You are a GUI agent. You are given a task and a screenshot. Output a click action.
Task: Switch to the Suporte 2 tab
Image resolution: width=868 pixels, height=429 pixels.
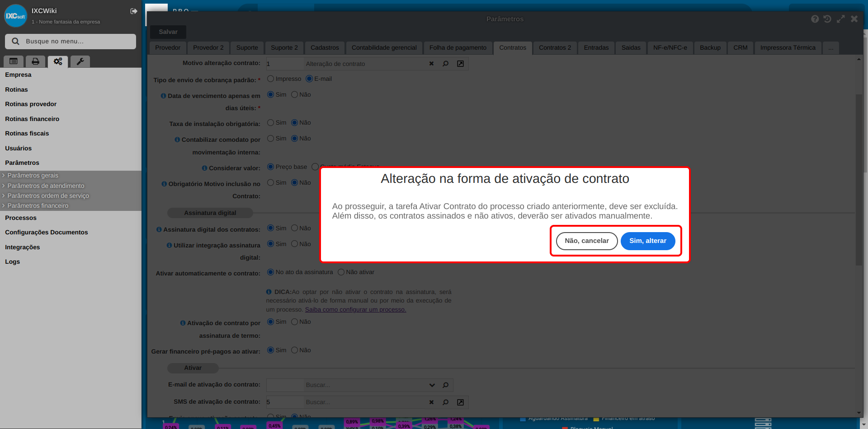tap(284, 48)
